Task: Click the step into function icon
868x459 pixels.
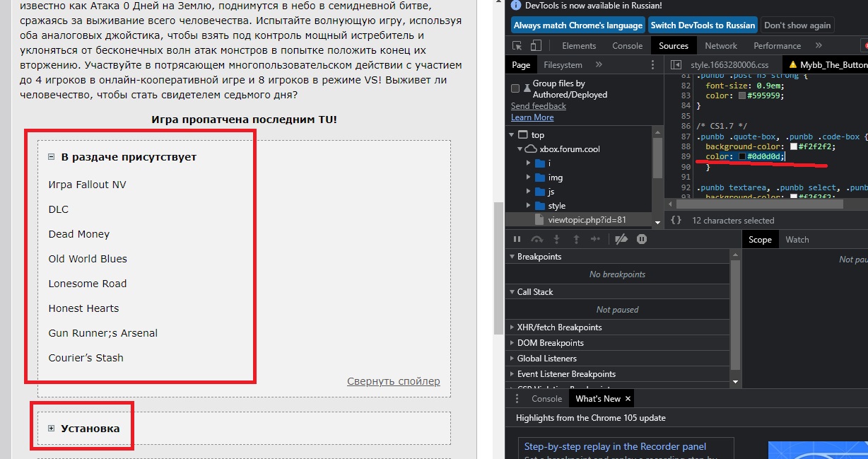Action: (x=557, y=240)
